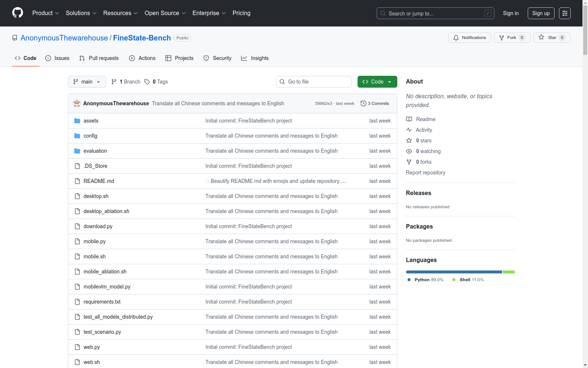Screen dimensions: 588x368
Task: Switch to the Issues tab
Action: 57,58
